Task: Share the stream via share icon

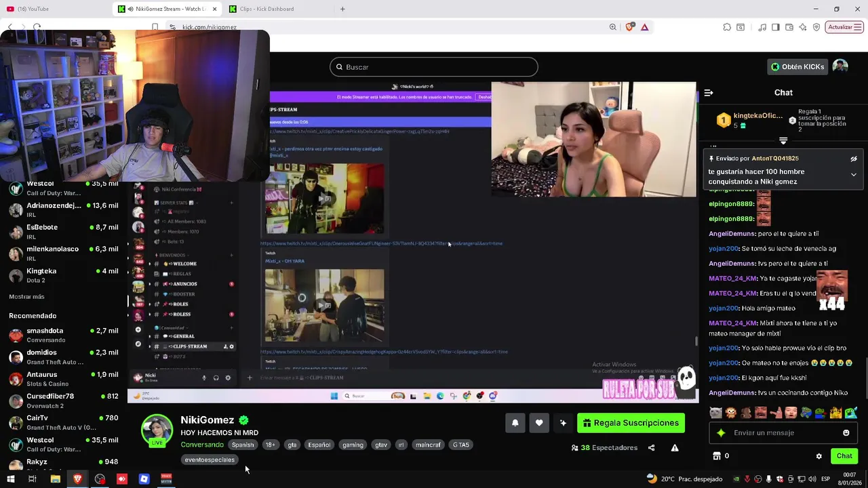Action: (x=651, y=447)
